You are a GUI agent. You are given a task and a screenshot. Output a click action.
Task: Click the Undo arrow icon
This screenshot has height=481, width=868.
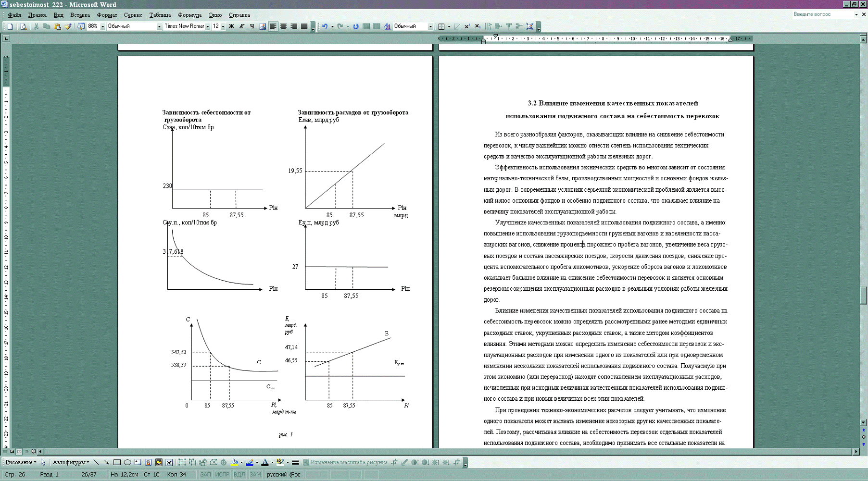click(x=325, y=26)
